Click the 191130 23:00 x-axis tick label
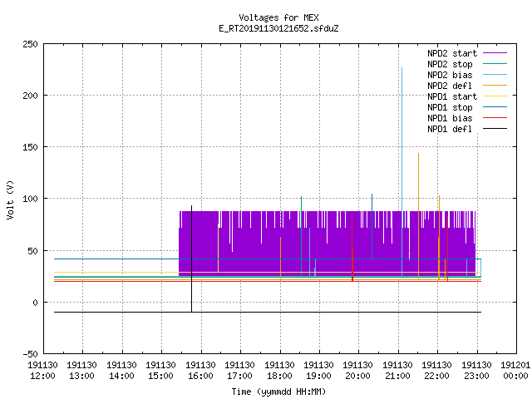This screenshot has height=399, width=532. (x=477, y=371)
